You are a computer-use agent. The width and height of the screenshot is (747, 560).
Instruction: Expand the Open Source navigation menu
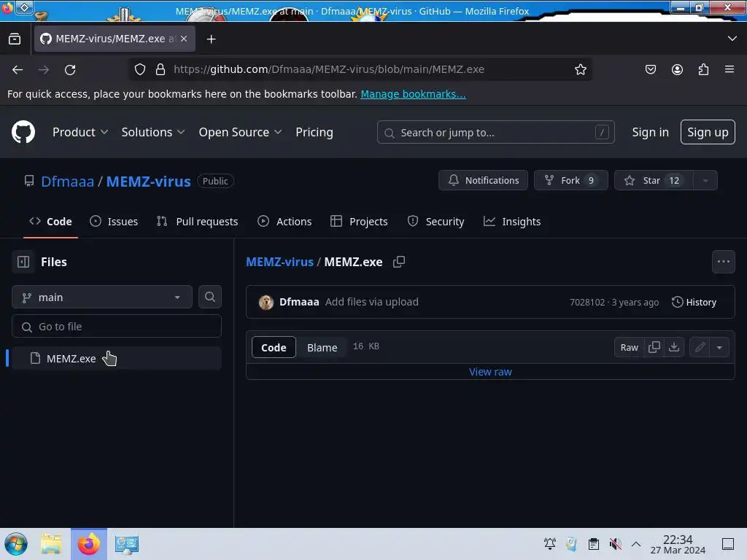coord(240,132)
